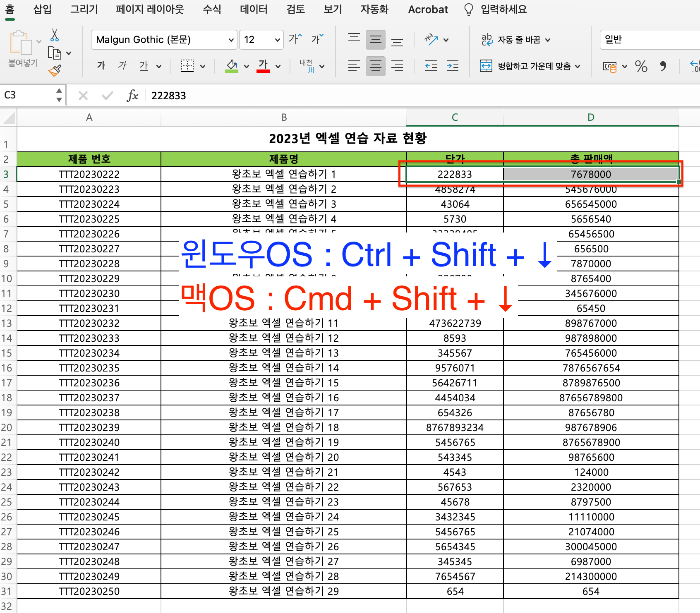
Task: Apply red font color
Action: (263, 66)
